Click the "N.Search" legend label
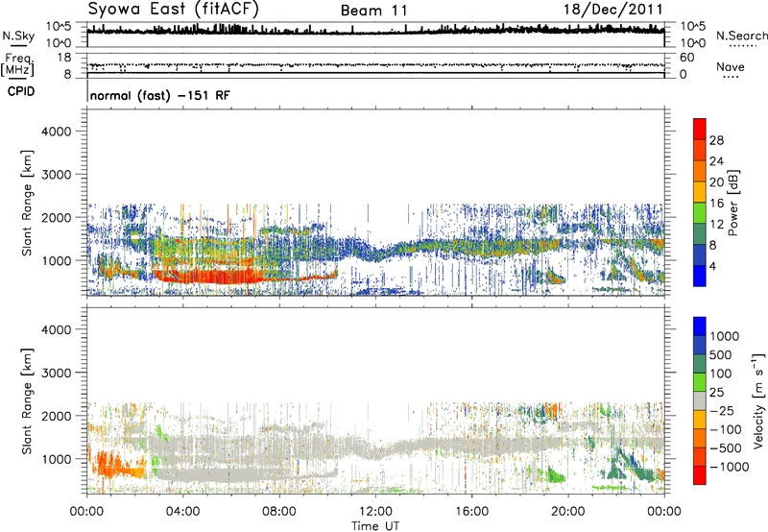This screenshot has width=768, height=532. 742,36
